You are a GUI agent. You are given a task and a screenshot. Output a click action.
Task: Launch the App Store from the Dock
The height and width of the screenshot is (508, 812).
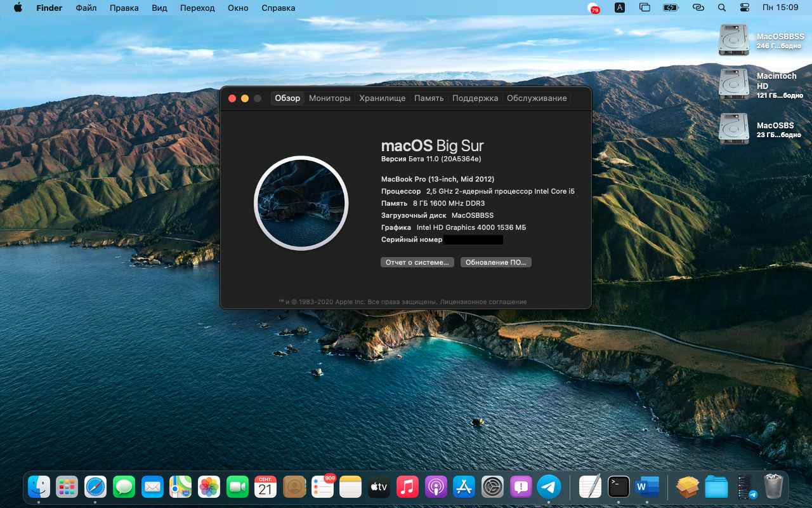coord(464,487)
